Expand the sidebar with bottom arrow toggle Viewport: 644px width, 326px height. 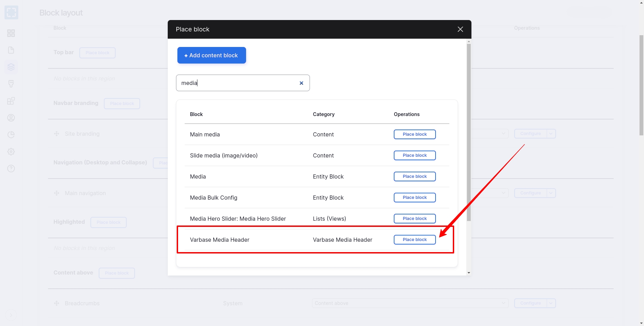[11, 315]
